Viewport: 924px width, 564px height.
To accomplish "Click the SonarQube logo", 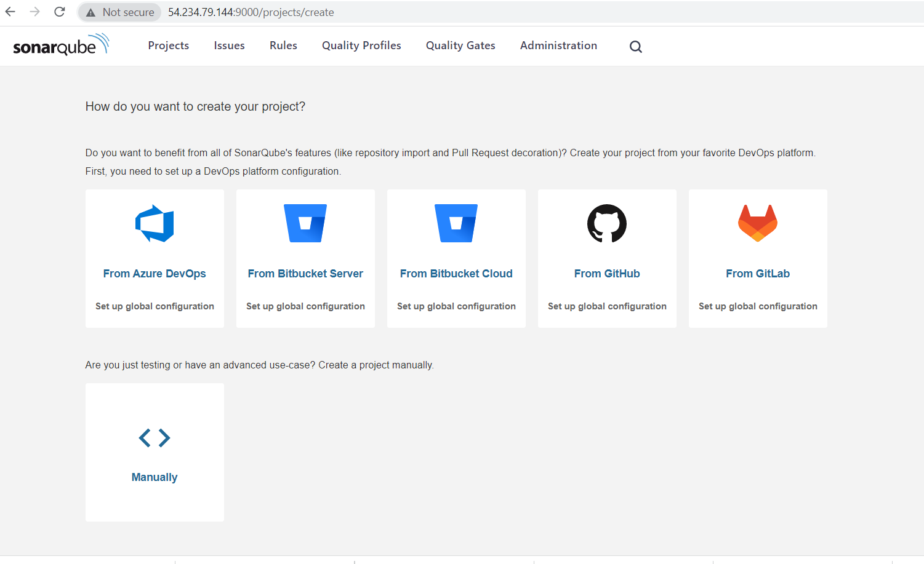I will click(x=61, y=45).
